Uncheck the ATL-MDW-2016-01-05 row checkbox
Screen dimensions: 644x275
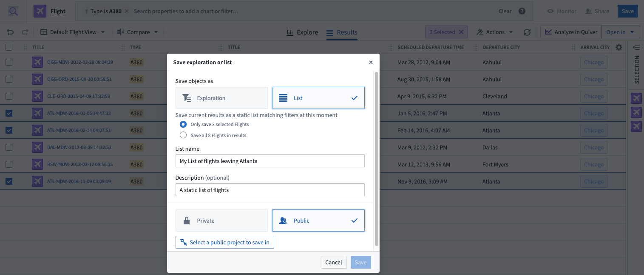point(9,113)
